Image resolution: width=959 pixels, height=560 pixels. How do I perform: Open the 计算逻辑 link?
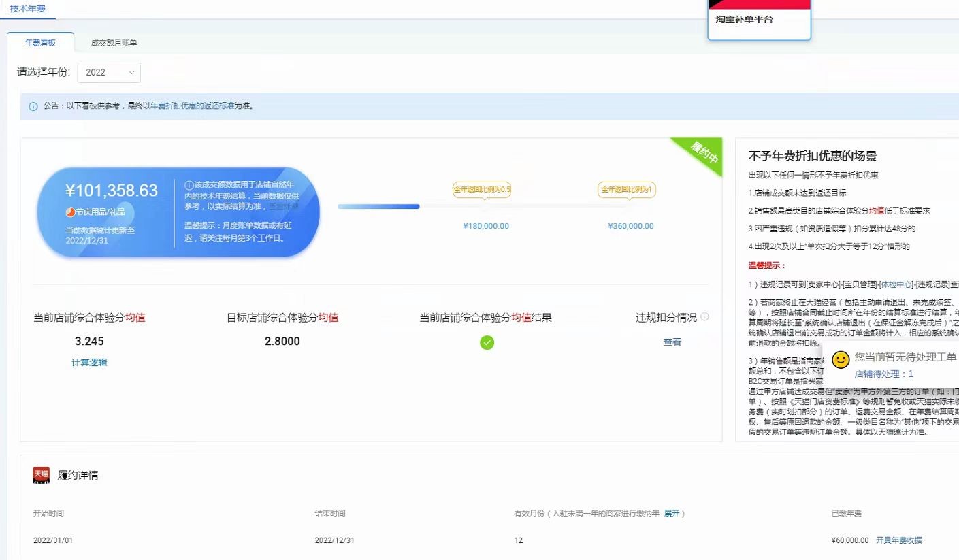pyautogui.click(x=89, y=363)
